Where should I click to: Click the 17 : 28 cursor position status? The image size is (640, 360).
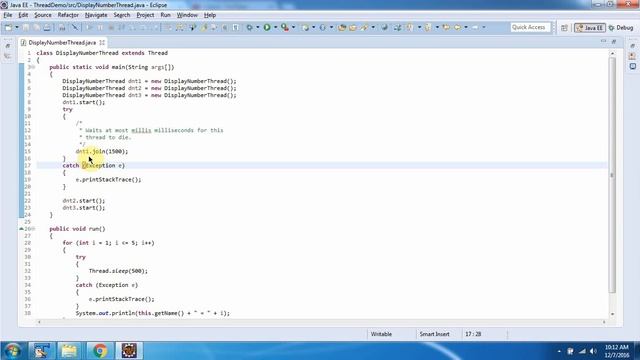[x=473, y=334]
